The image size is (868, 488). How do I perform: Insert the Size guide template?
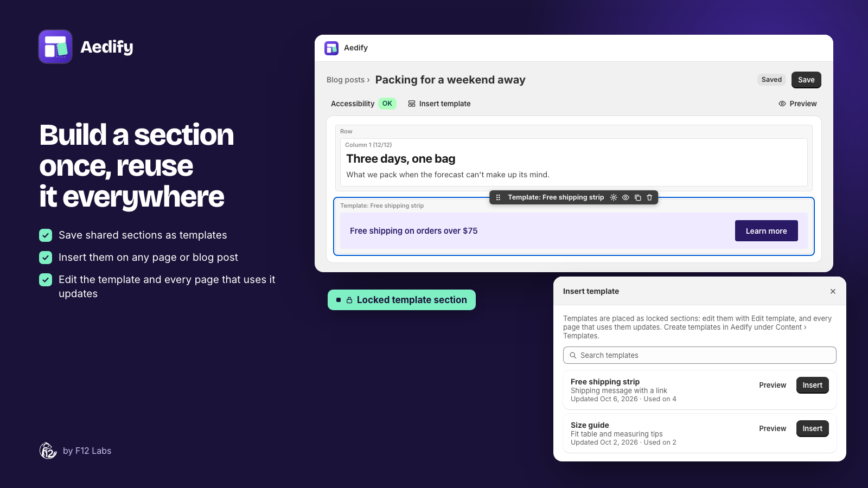812,428
